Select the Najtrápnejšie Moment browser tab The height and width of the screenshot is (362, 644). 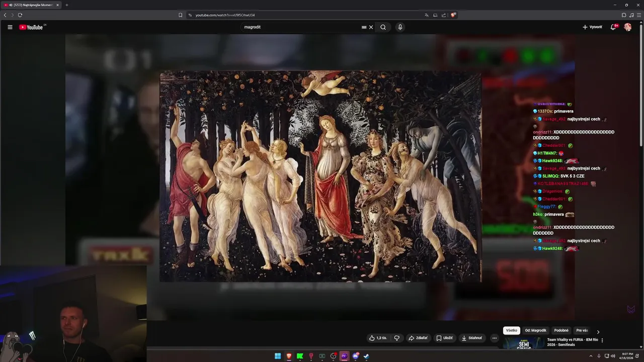coord(31,5)
